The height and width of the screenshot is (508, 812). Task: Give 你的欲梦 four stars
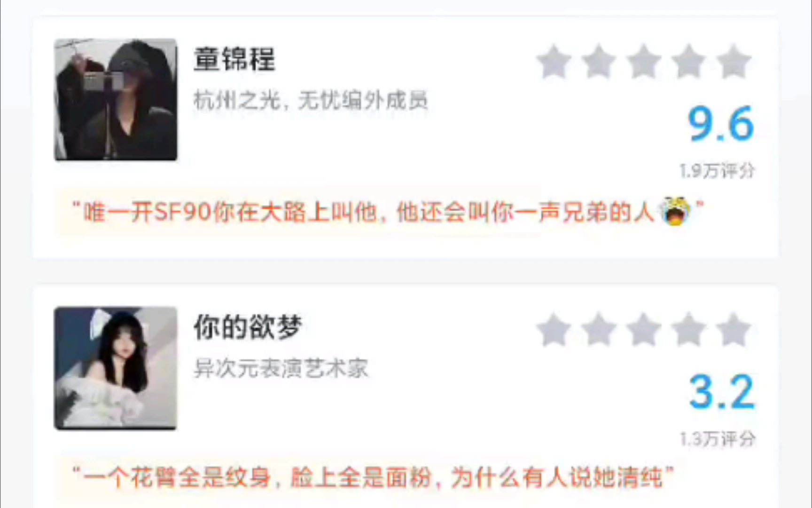pyautogui.click(x=688, y=330)
